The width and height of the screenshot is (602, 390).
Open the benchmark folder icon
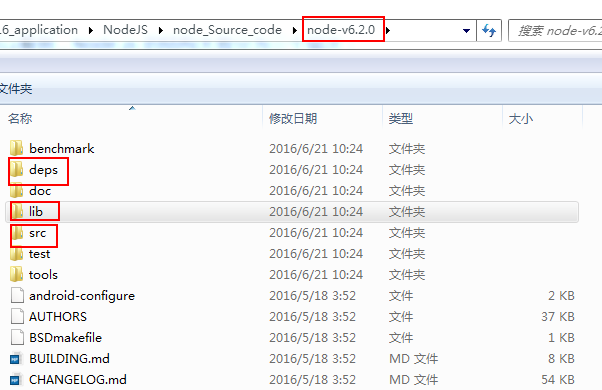pyautogui.click(x=17, y=148)
